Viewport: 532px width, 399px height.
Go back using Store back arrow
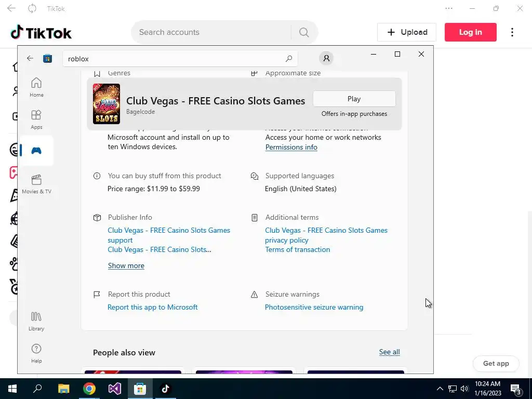click(x=30, y=58)
